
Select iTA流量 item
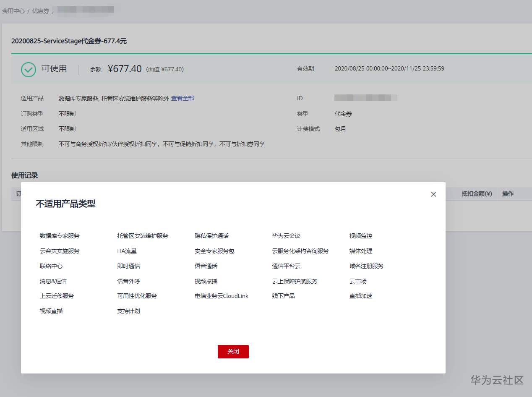point(127,251)
